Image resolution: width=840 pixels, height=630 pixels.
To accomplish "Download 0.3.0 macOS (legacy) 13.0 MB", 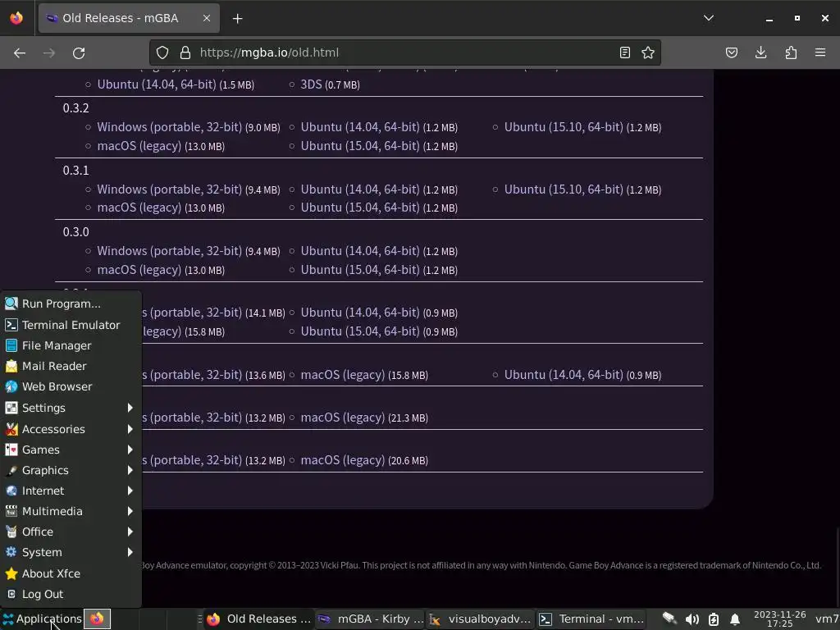I will [x=139, y=269].
